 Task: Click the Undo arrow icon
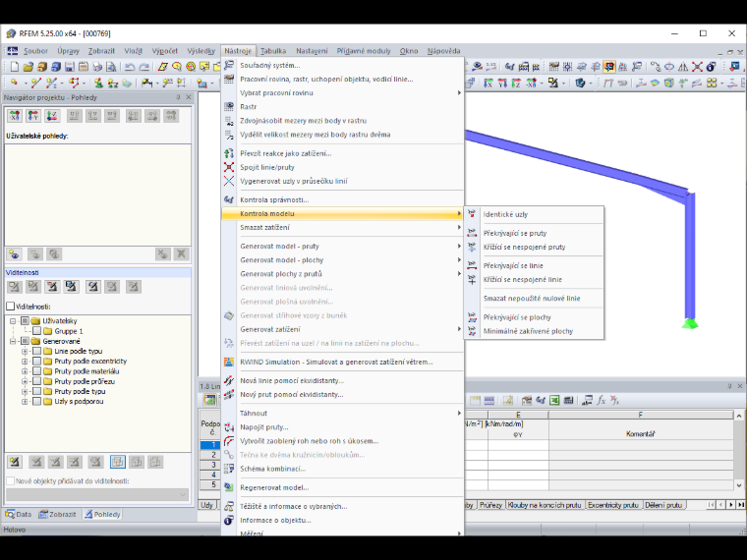[130, 67]
